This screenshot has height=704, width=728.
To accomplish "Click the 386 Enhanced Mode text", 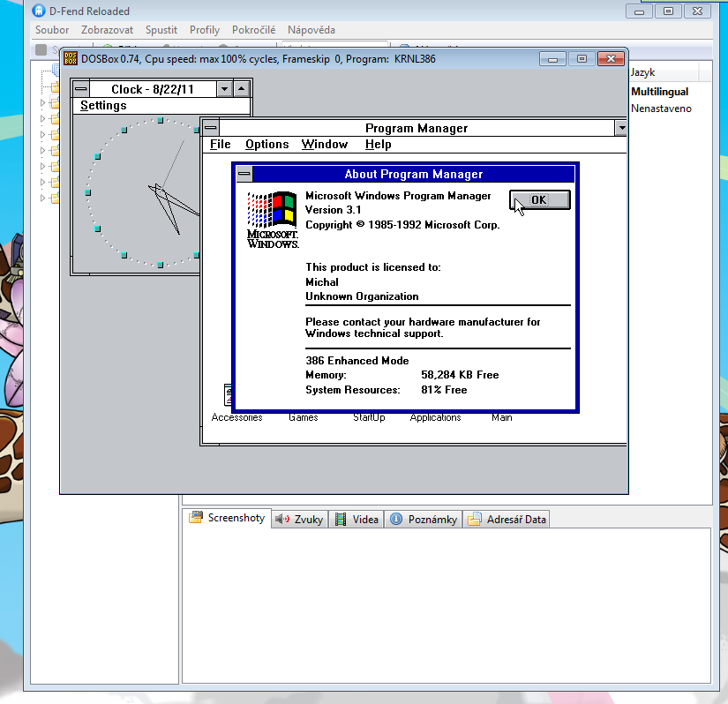I will point(357,361).
